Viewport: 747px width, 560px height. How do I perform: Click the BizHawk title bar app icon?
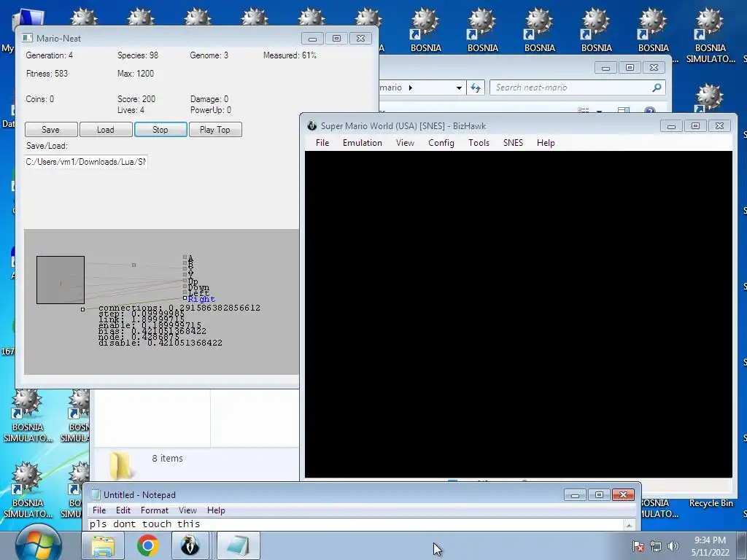tap(312, 125)
